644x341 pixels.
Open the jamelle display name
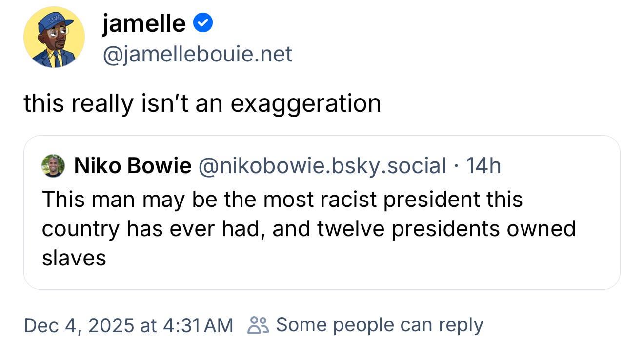point(143,23)
